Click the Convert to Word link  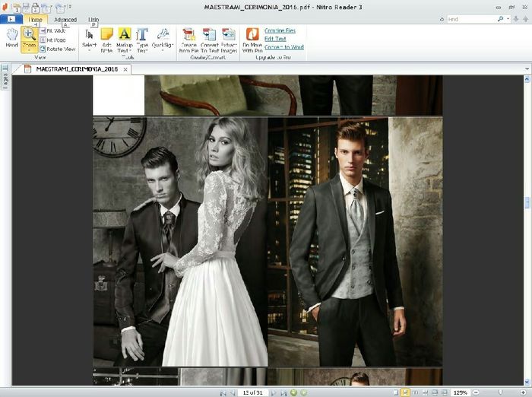(x=284, y=47)
